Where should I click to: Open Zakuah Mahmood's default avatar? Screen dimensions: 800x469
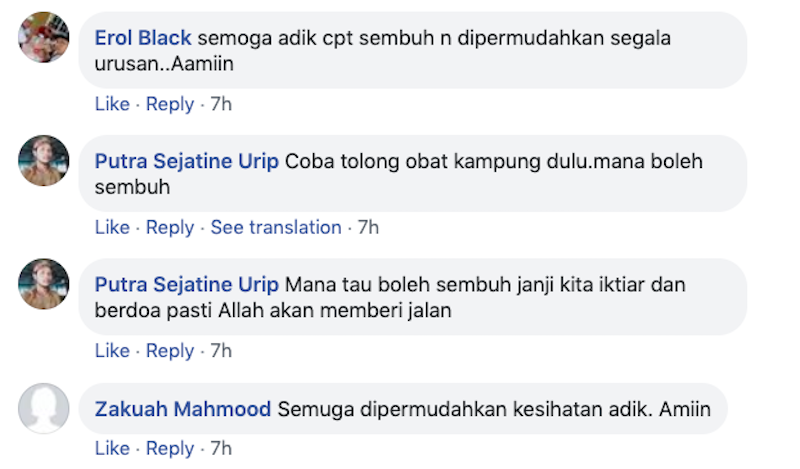44,408
